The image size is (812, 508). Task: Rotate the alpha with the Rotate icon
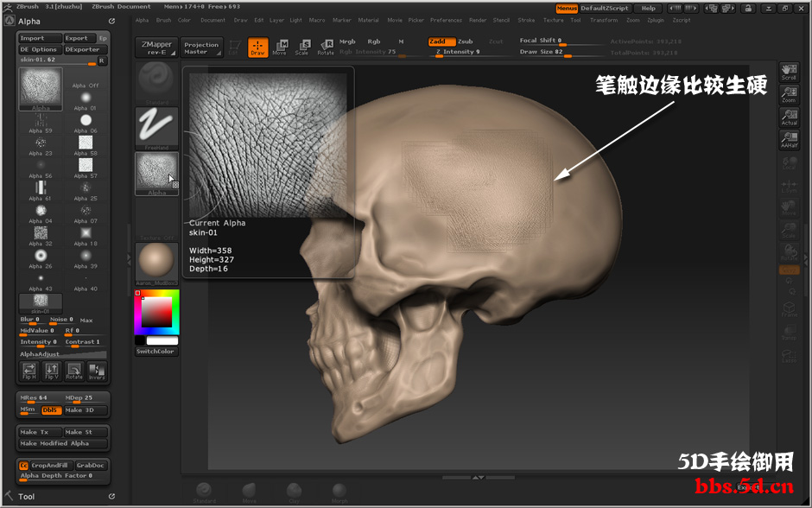point(74,371)
